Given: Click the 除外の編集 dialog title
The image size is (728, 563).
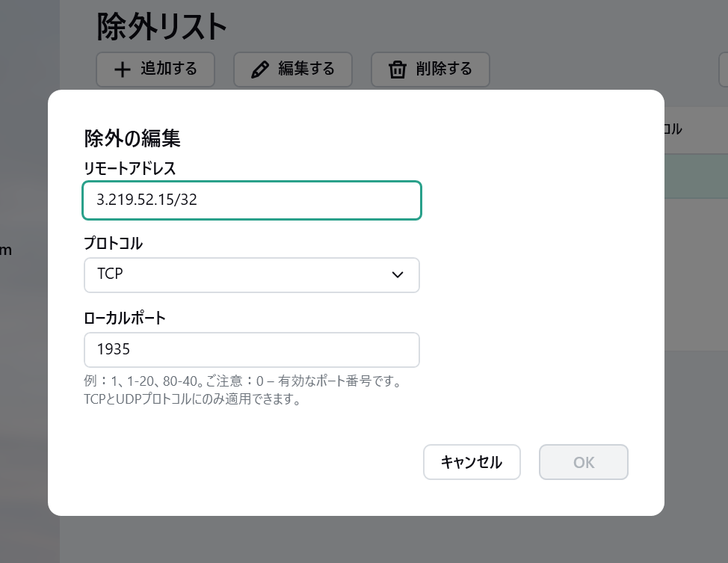Looking at the screenshot, I should pos(132,138).
